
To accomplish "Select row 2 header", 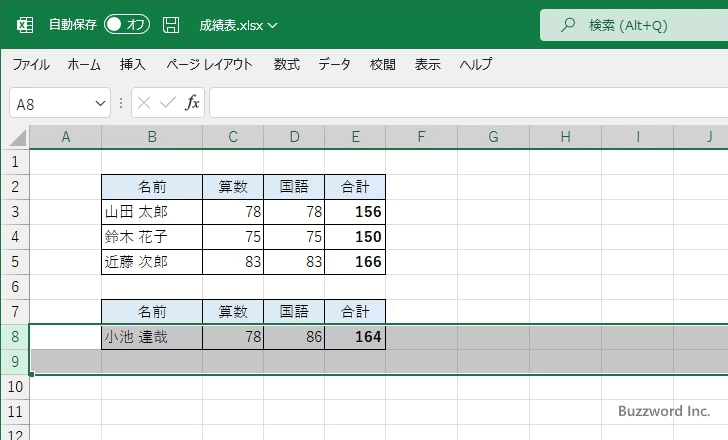I will pos(15,187).
